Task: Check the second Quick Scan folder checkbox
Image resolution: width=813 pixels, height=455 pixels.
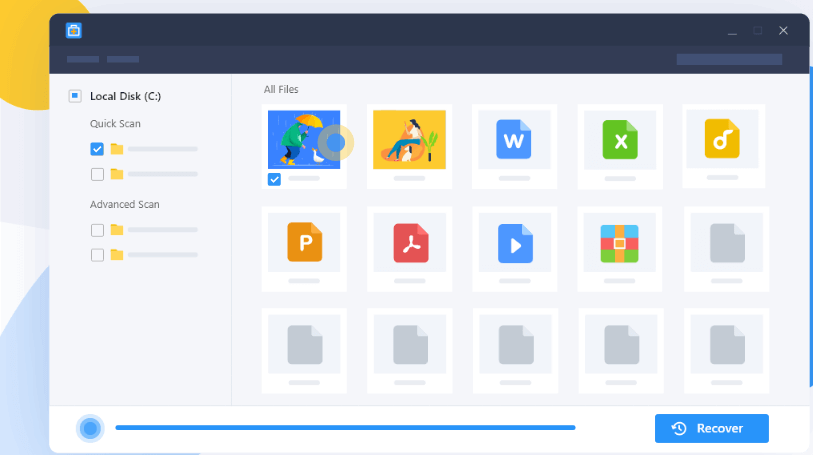Action: pos(97,174)
